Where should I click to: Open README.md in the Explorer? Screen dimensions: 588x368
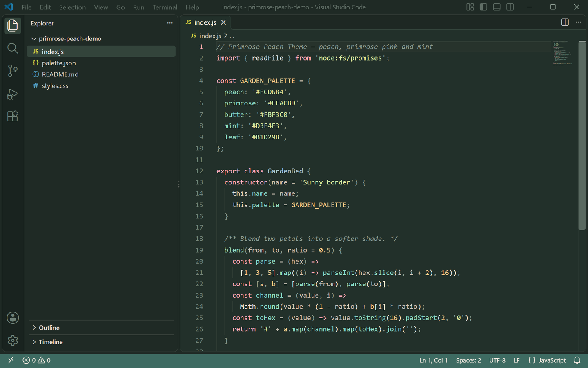tap(101, 74)
